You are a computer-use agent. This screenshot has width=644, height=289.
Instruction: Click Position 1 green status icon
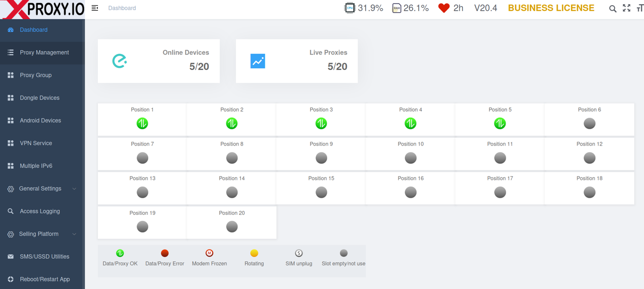[143, 124]
